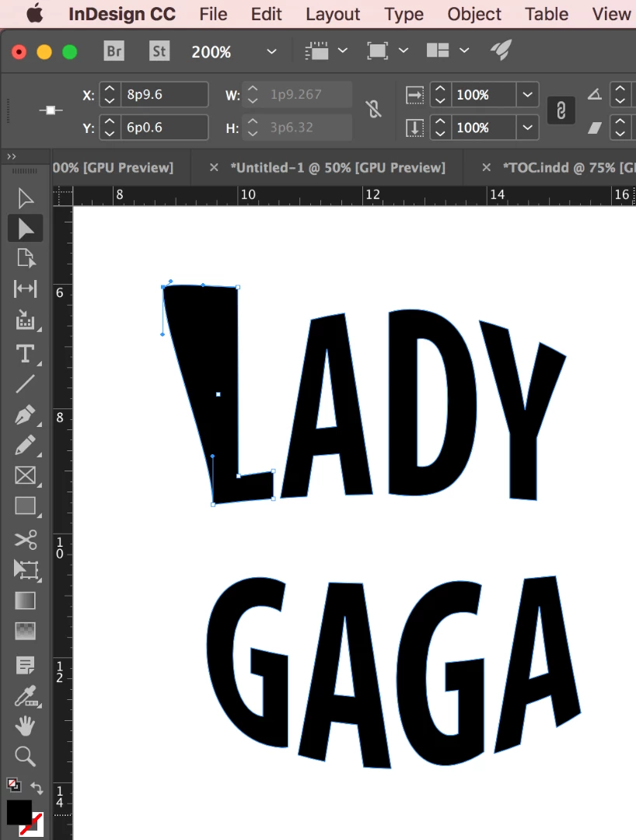The image size is (636, 840).
Task: Close the Untitled-1 document tab
Action: [214, 168]
